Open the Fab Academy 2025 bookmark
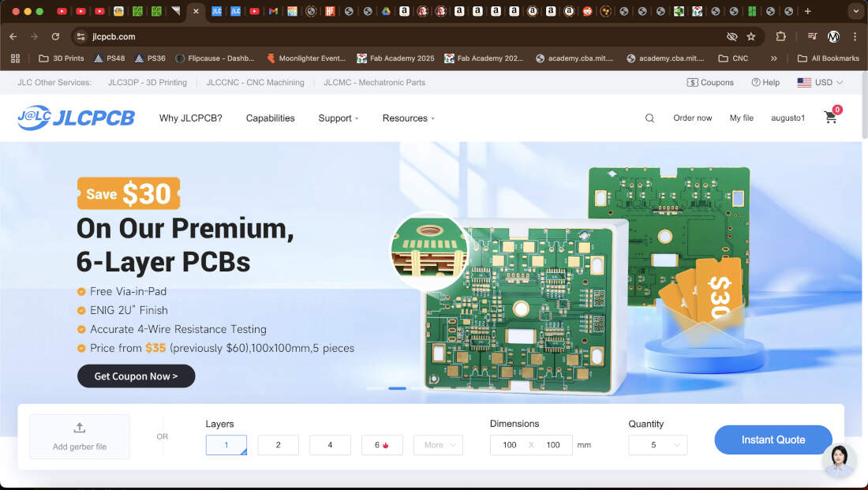This screenshot has height=490, width=868. point(395,58)
